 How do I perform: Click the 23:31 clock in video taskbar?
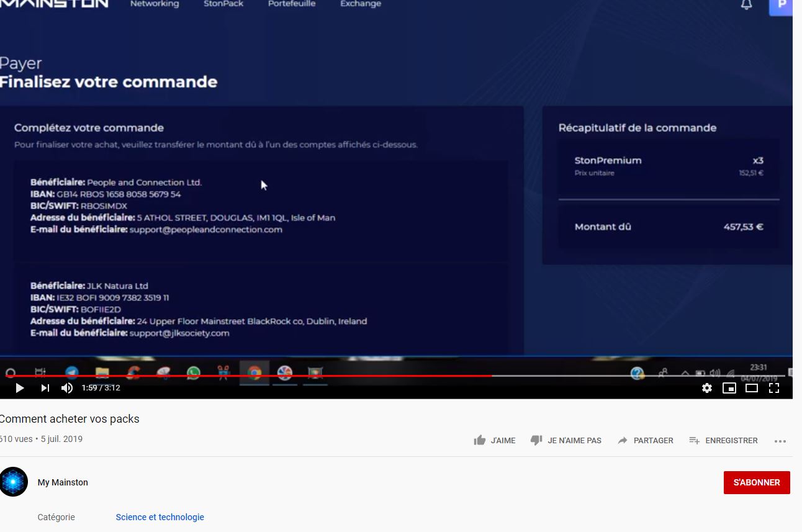759,367
